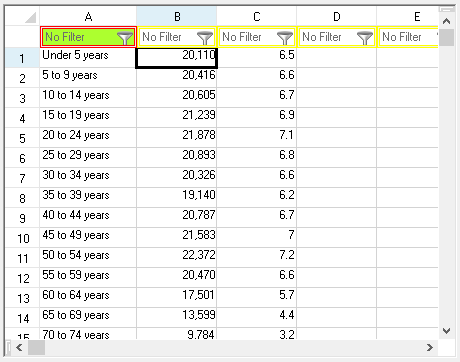Click the cell with value 20,416
460x362 pixels.
click(177, 78)
